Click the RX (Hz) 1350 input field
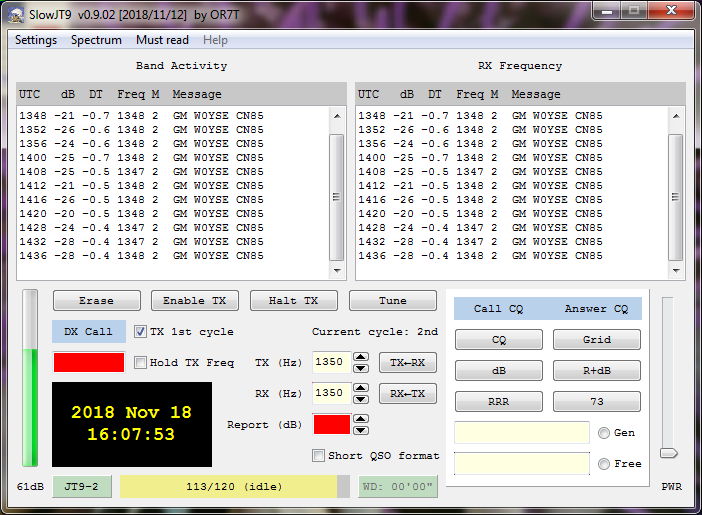The image size is (702, 515). click(x=331, y=393)
